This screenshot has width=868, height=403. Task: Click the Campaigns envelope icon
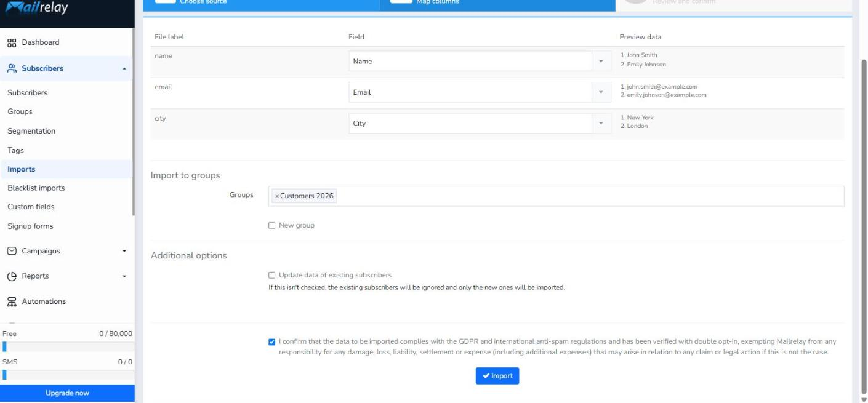[12, 251]
